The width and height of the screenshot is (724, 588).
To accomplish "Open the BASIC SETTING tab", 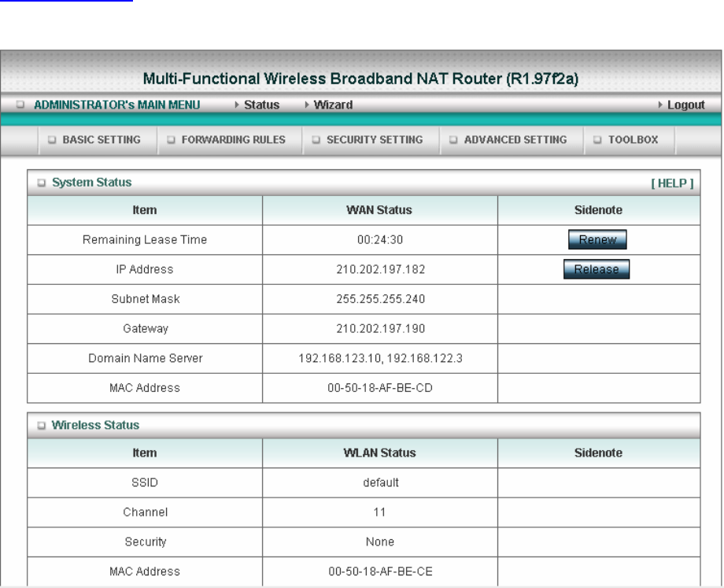I will [x=102, y=139].
